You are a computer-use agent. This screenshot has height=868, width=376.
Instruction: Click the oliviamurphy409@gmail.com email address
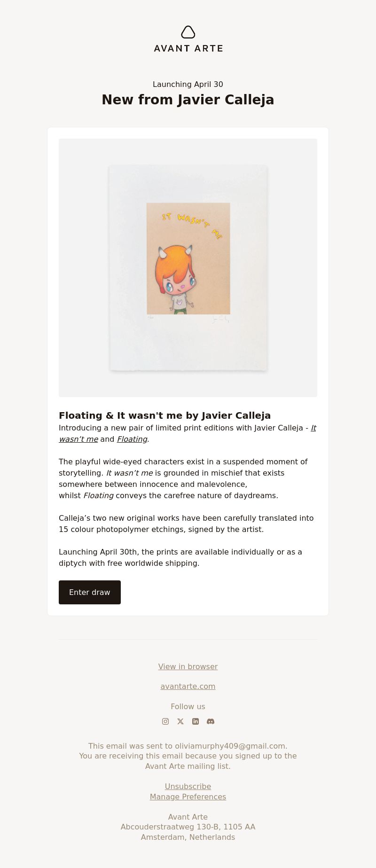pos(230,746)
